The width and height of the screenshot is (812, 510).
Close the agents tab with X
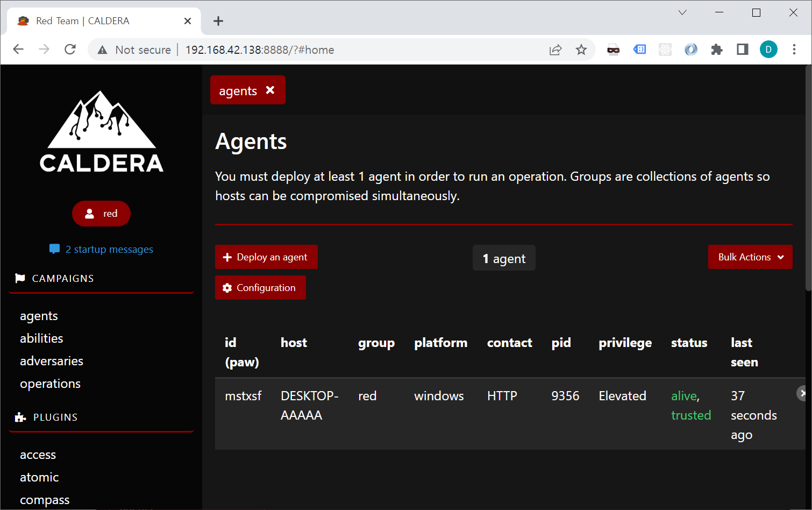(x=270, y=90)
